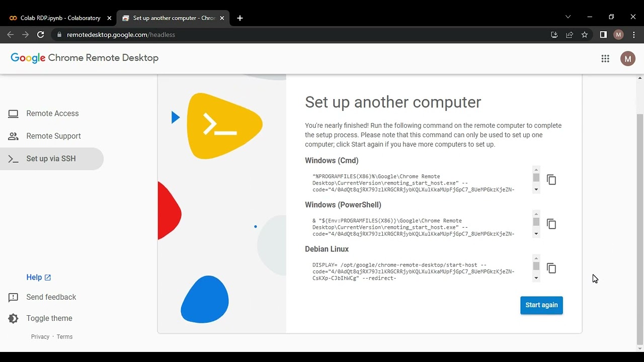
Task: Click the 'Windows (PowerShell)' label
Action: point(343,205)
